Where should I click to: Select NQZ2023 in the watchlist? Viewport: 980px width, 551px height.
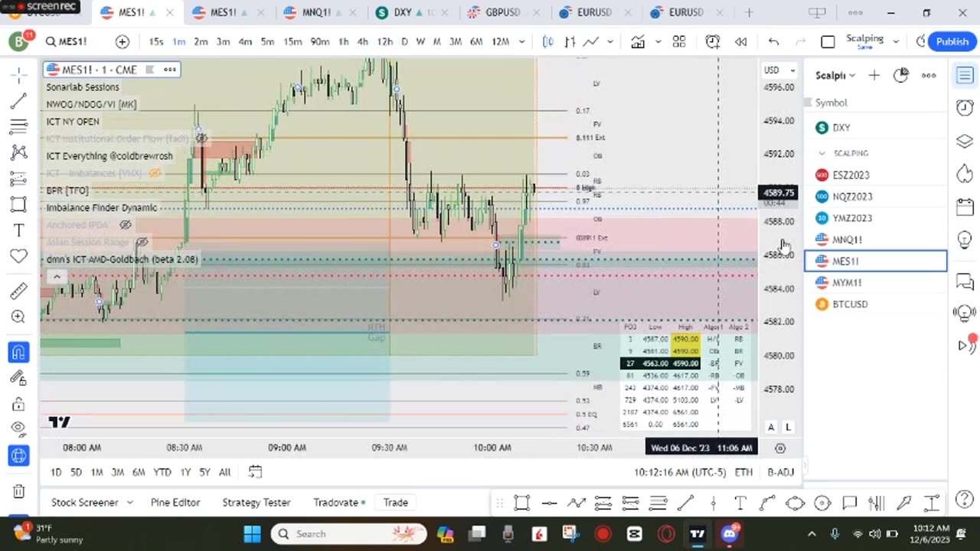(x=875, y=197)
